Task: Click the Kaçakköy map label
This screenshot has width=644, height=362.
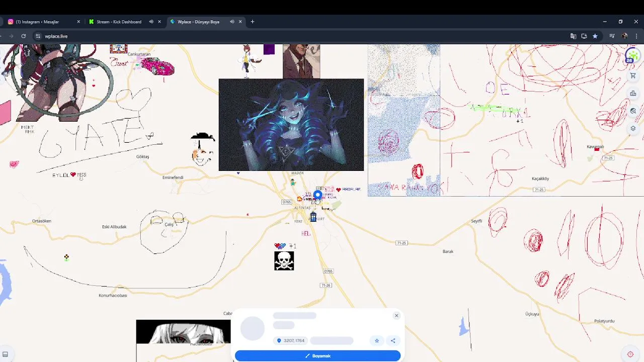Action: (x=540, y=178)
